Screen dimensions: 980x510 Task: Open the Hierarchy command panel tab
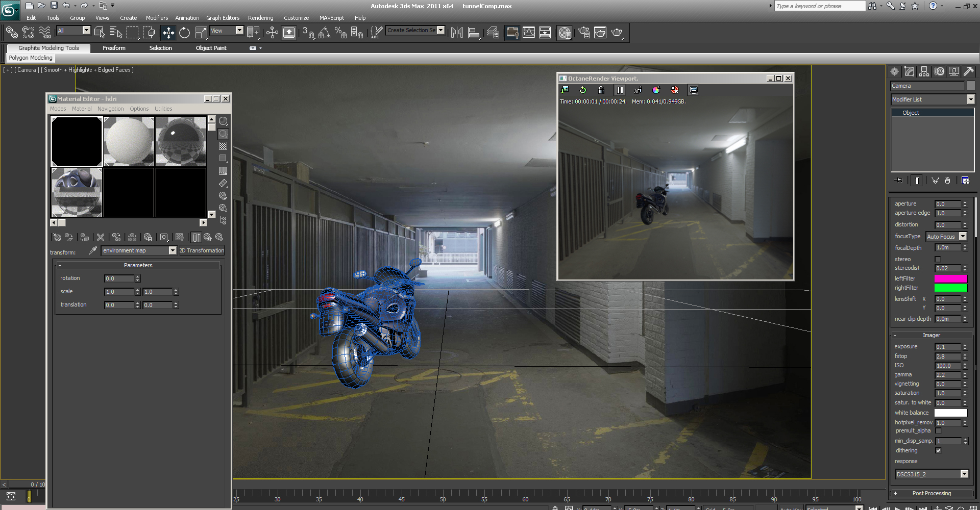pyautogui.click(x=924, y=71)
